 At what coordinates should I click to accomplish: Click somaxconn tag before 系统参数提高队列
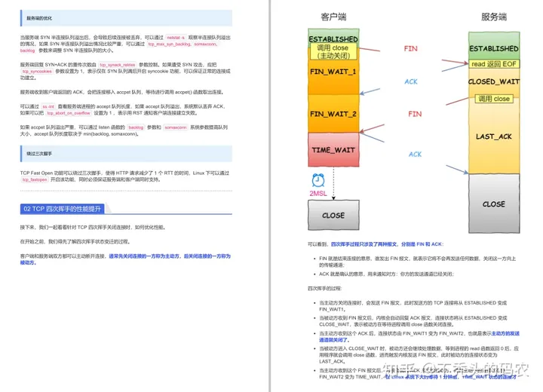click(x=176, y=127)
